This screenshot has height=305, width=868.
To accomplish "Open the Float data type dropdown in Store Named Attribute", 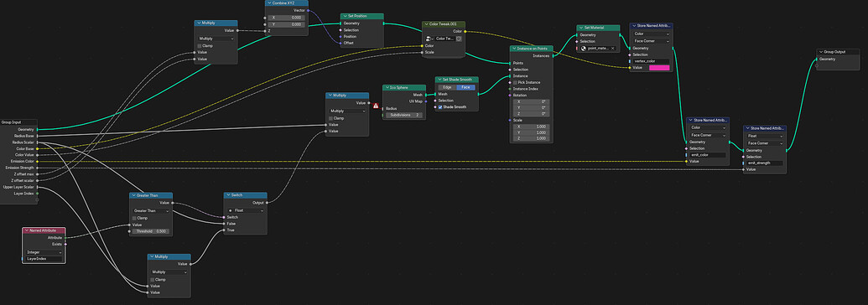I will tap(765, 136).
